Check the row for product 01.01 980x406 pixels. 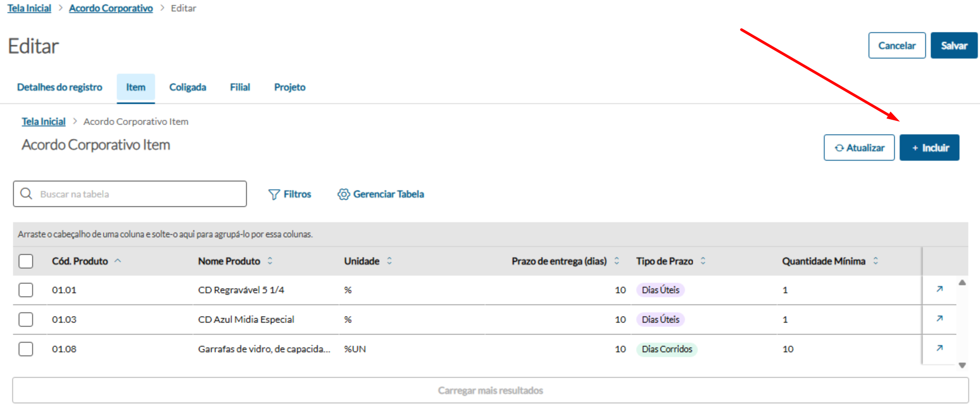[x=26, y=290]
